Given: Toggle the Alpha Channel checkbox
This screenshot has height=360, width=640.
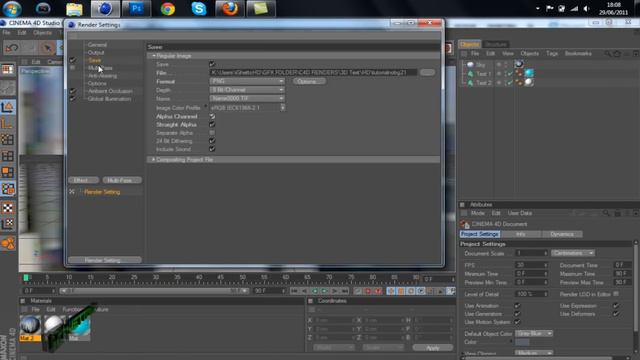Looking at the screenshot, I should coord(212,116).
